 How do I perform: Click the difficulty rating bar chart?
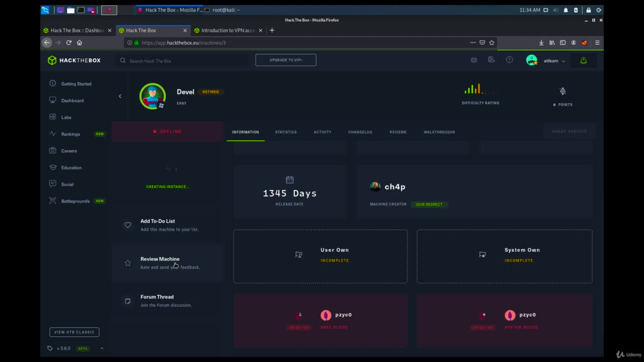[480, 89]
